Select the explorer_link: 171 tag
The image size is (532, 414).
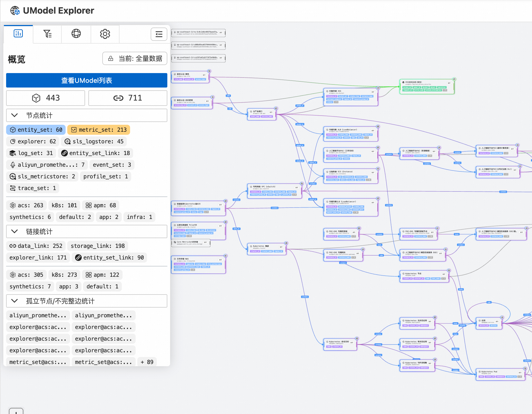point(38,258)
